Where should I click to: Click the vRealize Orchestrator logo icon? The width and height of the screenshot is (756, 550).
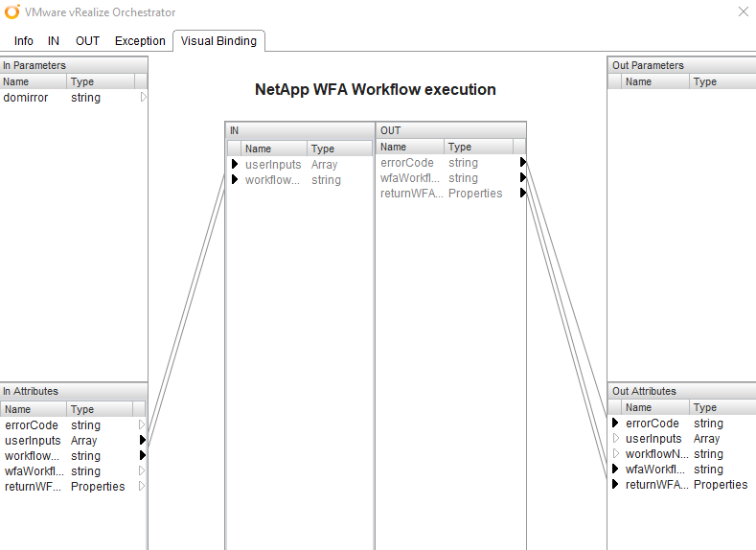tap(12, 11)
